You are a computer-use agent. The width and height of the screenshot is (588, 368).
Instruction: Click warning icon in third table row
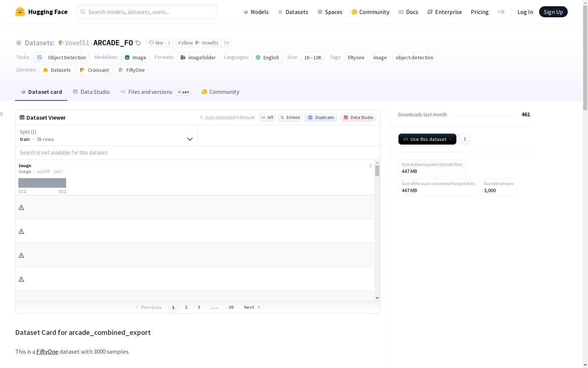click(x=21, y=255)
